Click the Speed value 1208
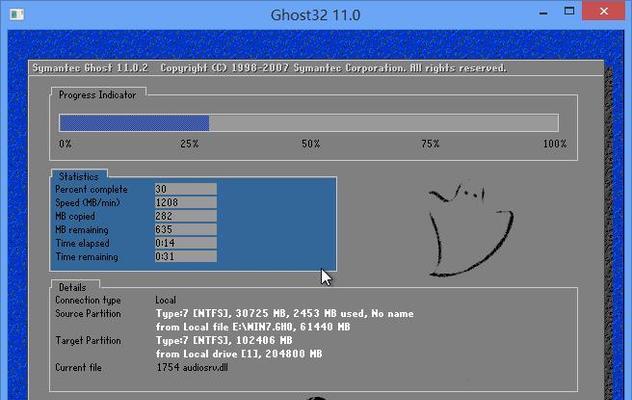632x400 pixels. (185, 202)
